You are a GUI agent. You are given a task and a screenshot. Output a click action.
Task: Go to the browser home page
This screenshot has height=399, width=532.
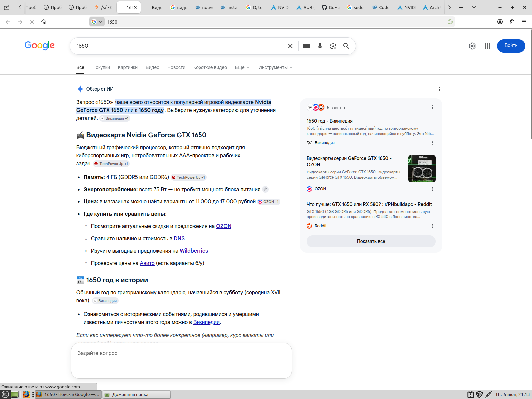(x=44, y=22)
